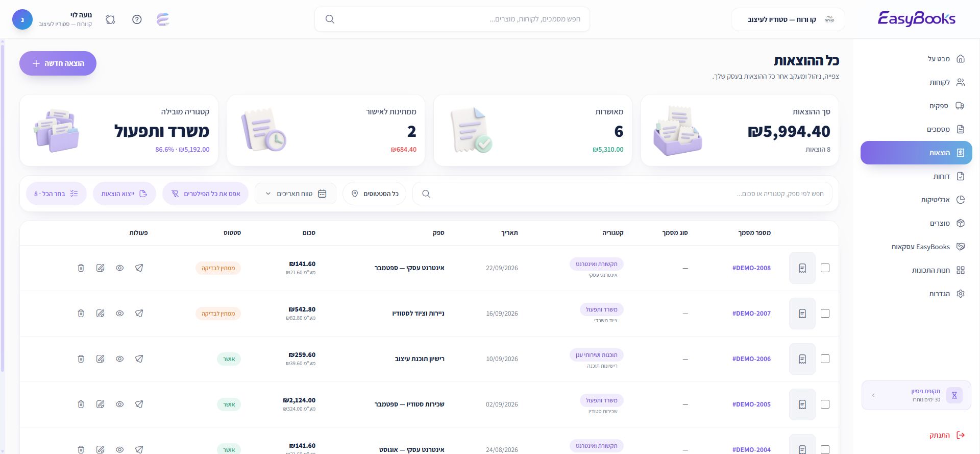Open document thumbnail of DEMO-2006 row

tap(802, 359)
